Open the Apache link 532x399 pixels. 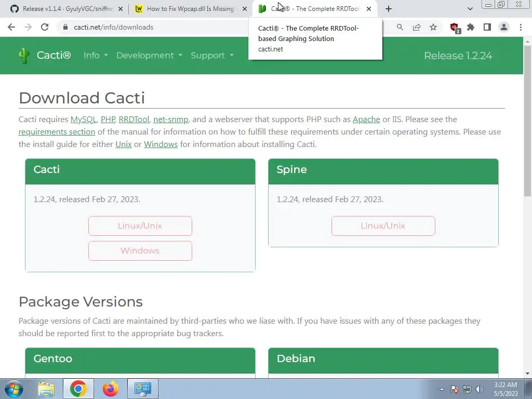coord(366,119)
